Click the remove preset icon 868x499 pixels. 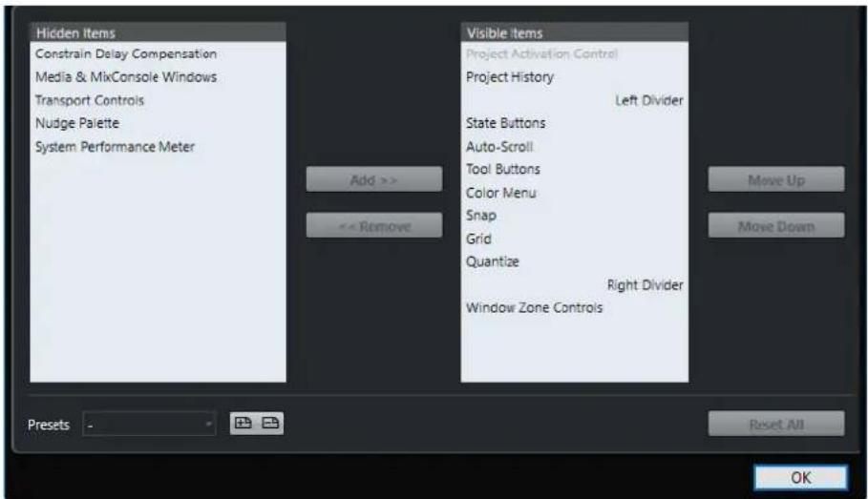(x=270, y=424)
